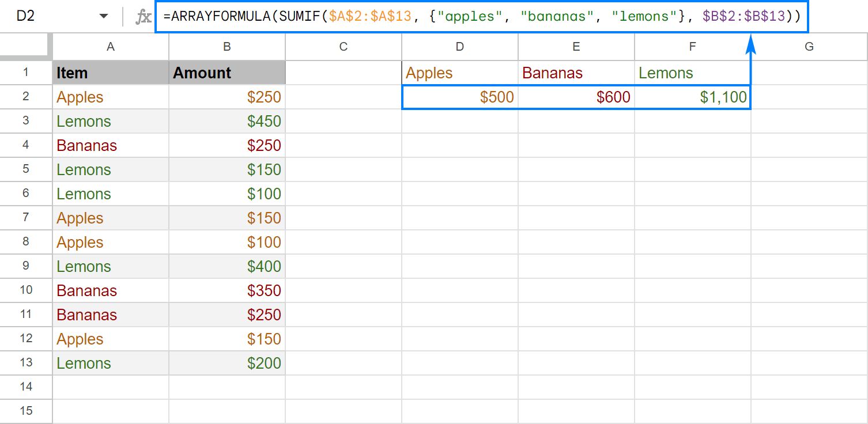Click Lemons cell in row 13

click(111, 363)
